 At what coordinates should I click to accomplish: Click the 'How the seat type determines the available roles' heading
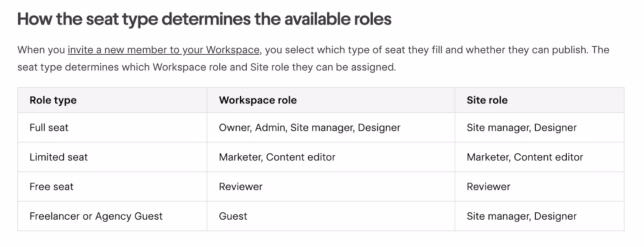tap(204, 19)
